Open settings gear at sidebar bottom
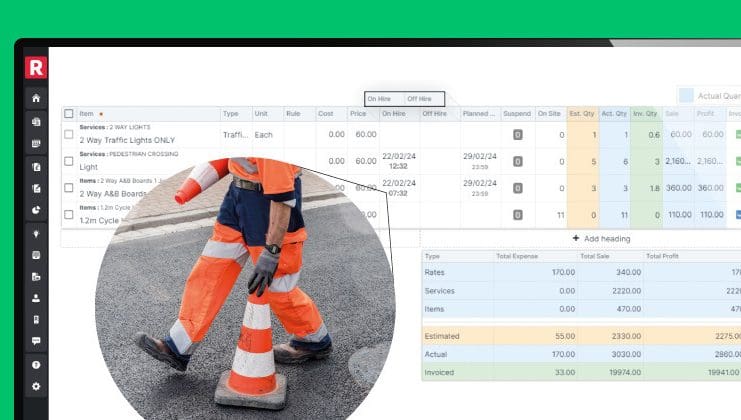Image resolution: width=741 pixels, height=420 pixels. pos(36,387)
